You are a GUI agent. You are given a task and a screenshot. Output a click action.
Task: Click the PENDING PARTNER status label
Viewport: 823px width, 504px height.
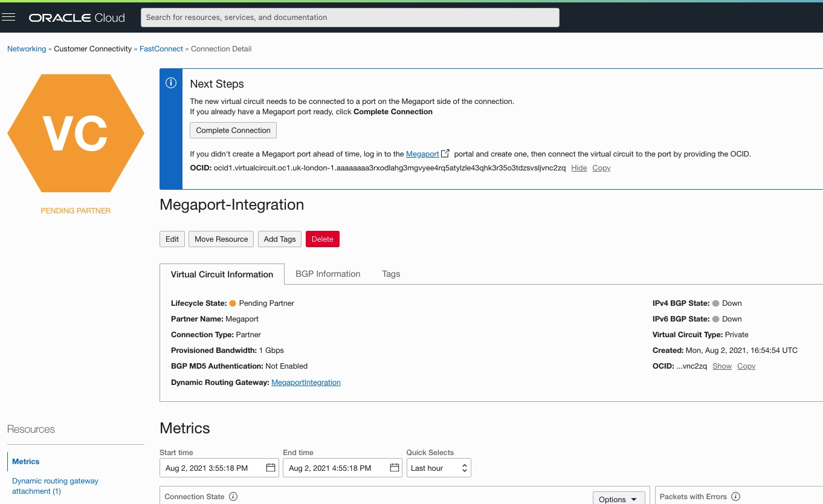76,211
